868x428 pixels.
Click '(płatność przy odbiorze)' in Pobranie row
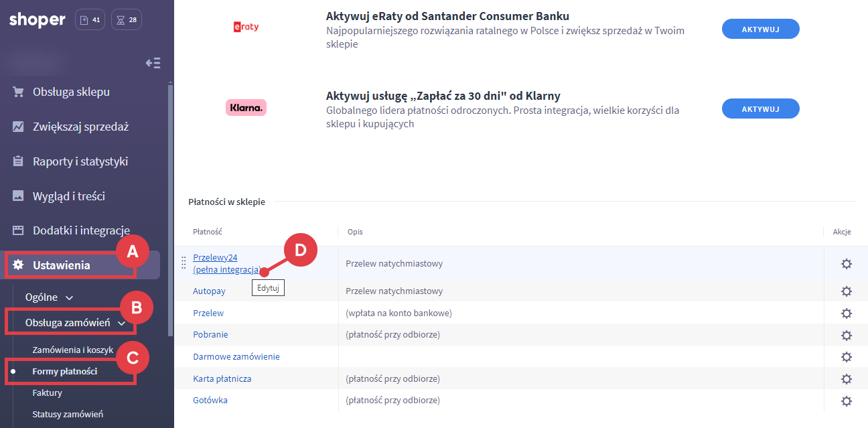point(392,334)
